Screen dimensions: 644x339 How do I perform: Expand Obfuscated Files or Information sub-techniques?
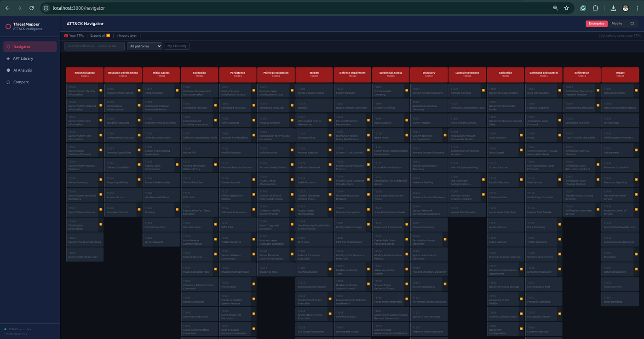(331, 121)
